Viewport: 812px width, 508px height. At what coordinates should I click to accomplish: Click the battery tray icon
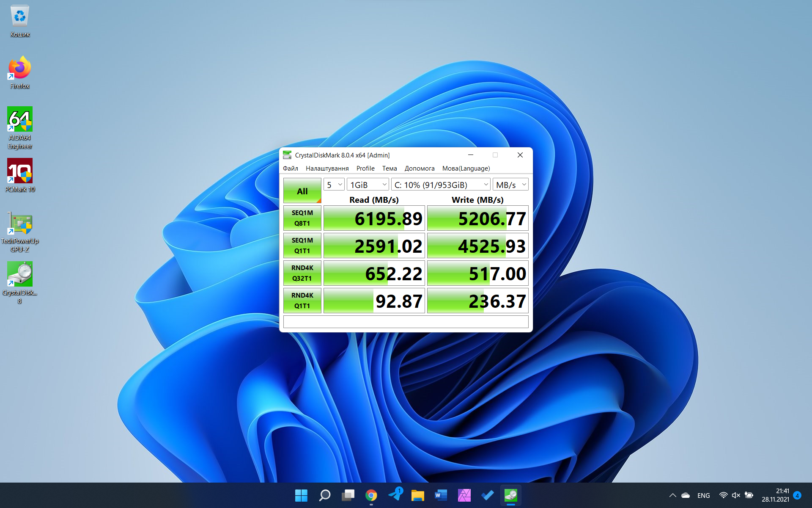[x=749, y=495]
